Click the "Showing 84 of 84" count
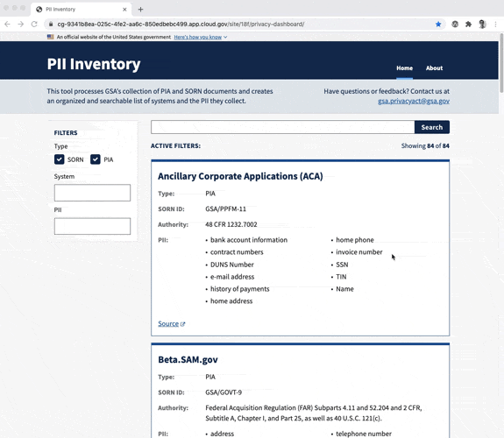The width and height of the screenshot is (504, 438). click(x=425, y=146)
